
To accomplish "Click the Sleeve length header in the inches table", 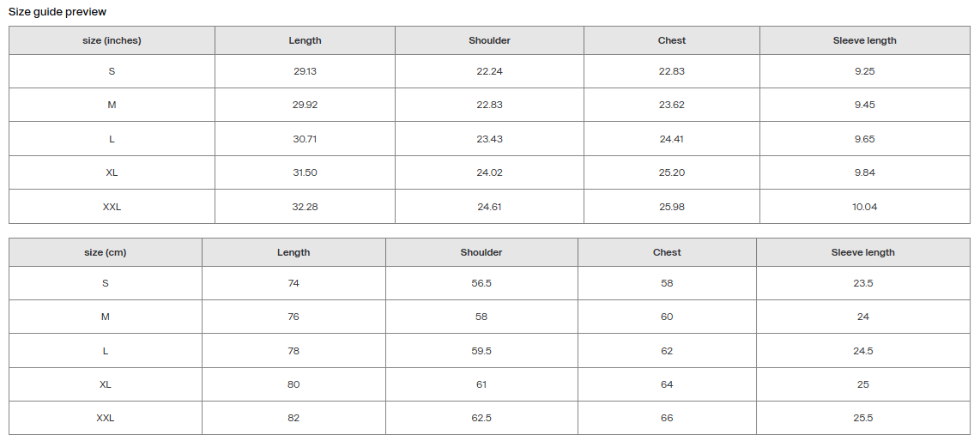I will click(864, 40).
